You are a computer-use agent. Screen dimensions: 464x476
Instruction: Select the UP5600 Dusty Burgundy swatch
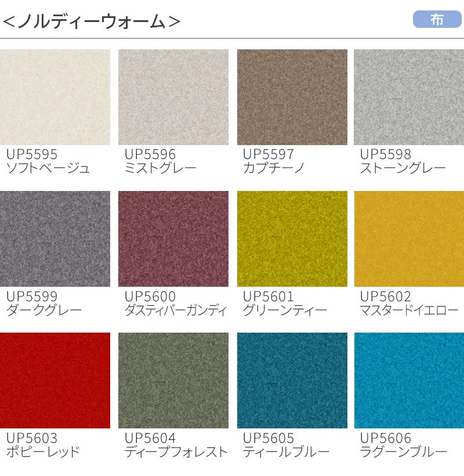[x=173, y=239]
